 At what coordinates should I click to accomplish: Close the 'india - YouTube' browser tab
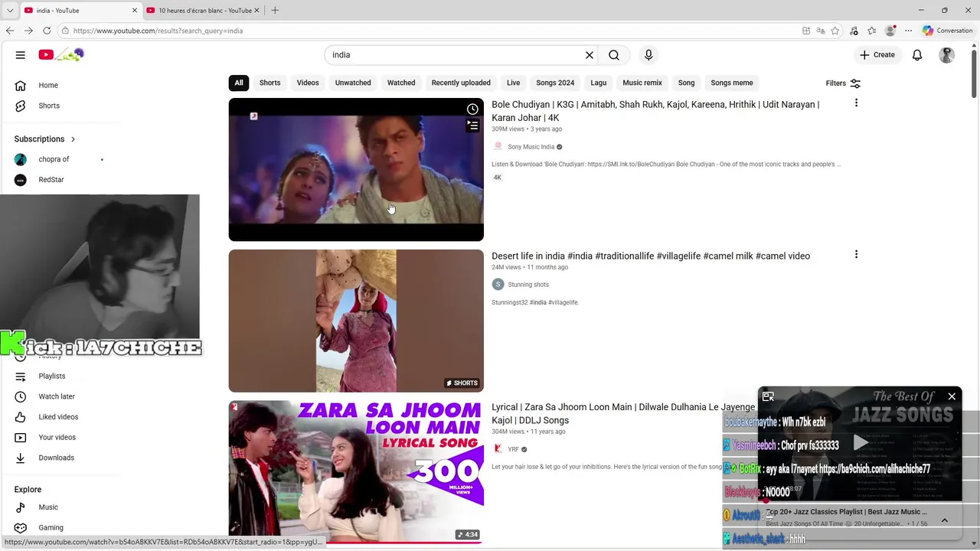pos(135,10)
